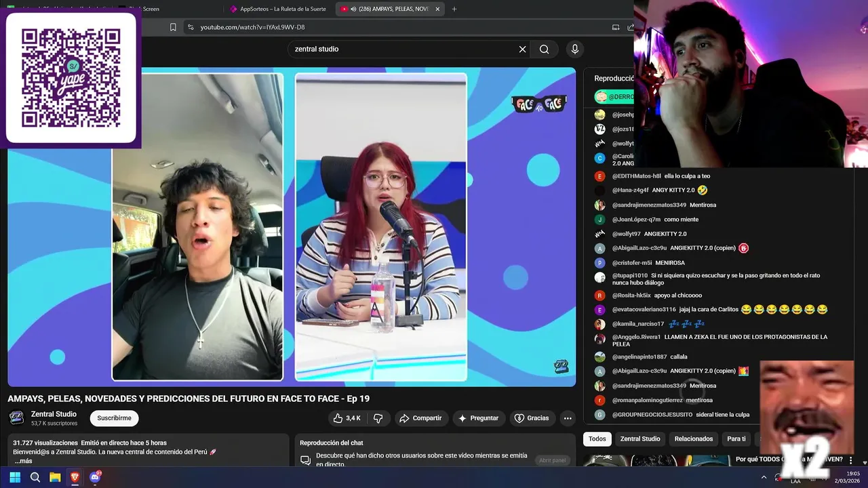
Task: Open the new tab plus button
Action: click(454, 9)
